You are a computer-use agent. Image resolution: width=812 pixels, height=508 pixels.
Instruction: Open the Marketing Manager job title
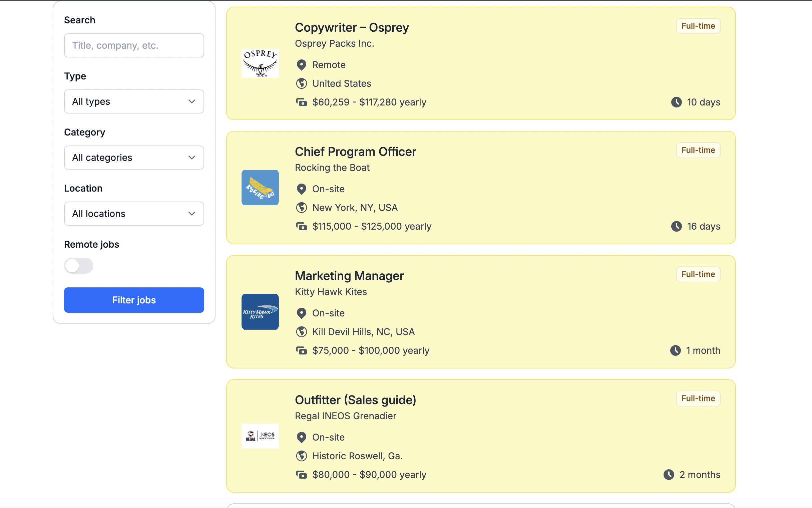point(349,276)
